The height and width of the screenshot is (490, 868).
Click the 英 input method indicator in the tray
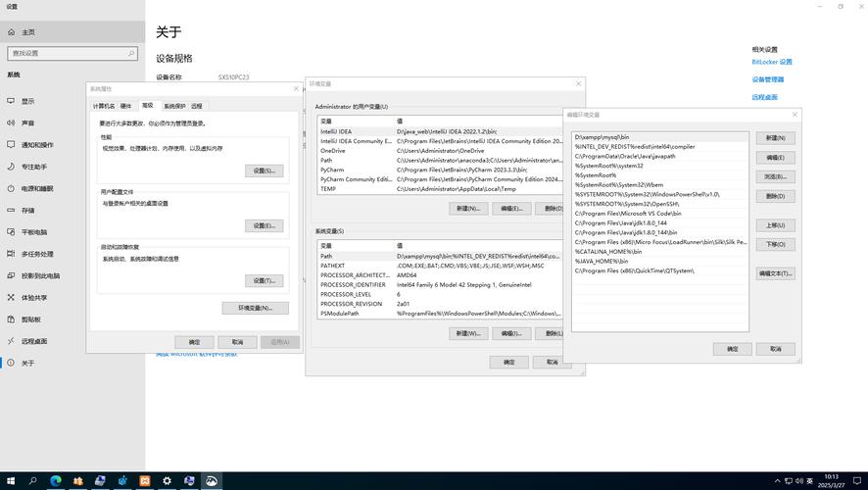coord(810,481)
